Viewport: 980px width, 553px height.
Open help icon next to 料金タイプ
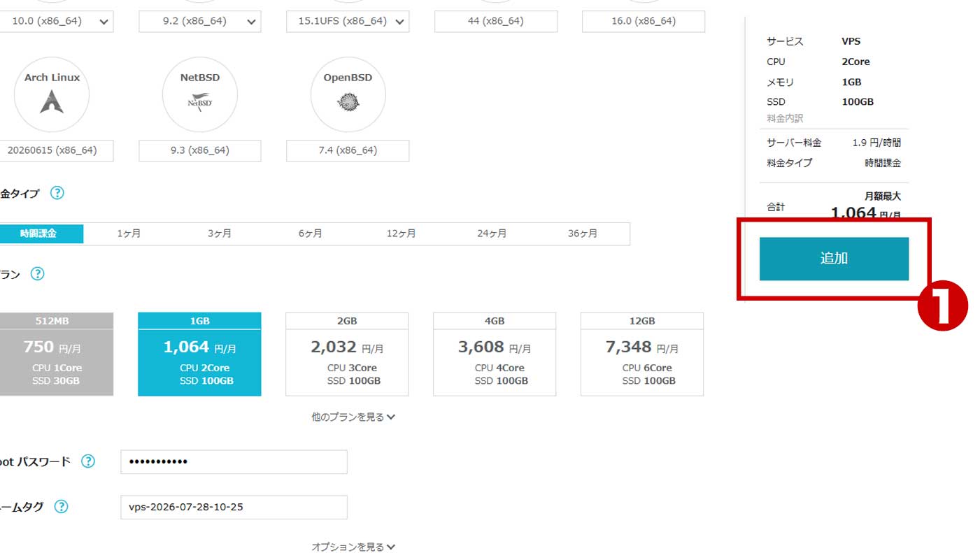click(x=57, y=193)
